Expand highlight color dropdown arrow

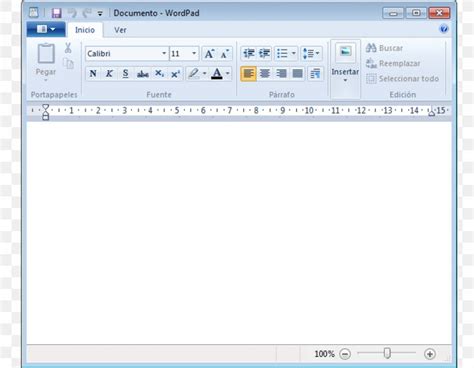point(204,73)
